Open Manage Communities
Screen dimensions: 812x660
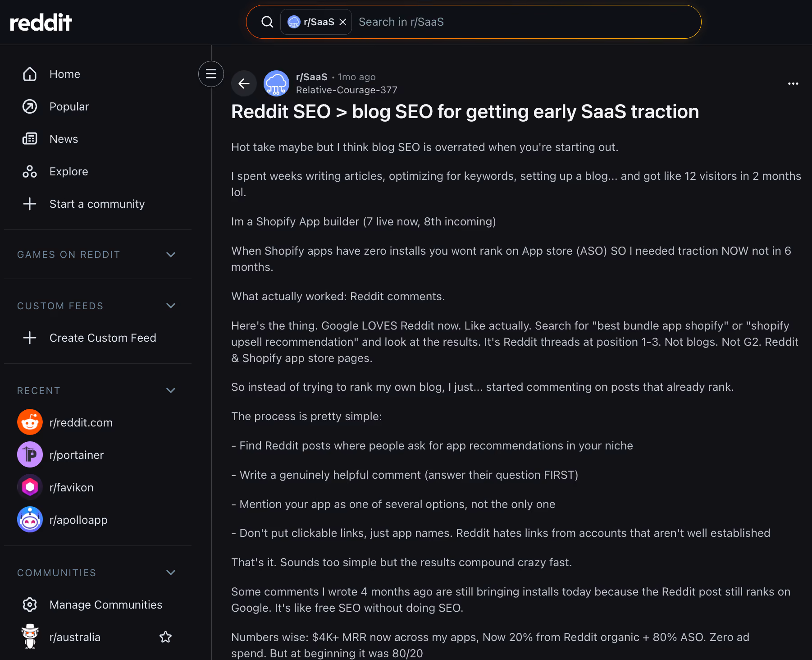tap(106, 605)
